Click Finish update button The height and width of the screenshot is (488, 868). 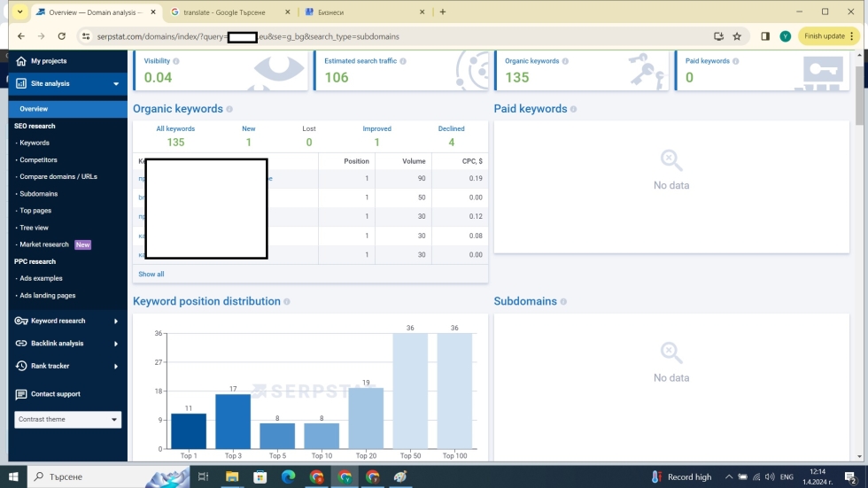click(829, 36)
